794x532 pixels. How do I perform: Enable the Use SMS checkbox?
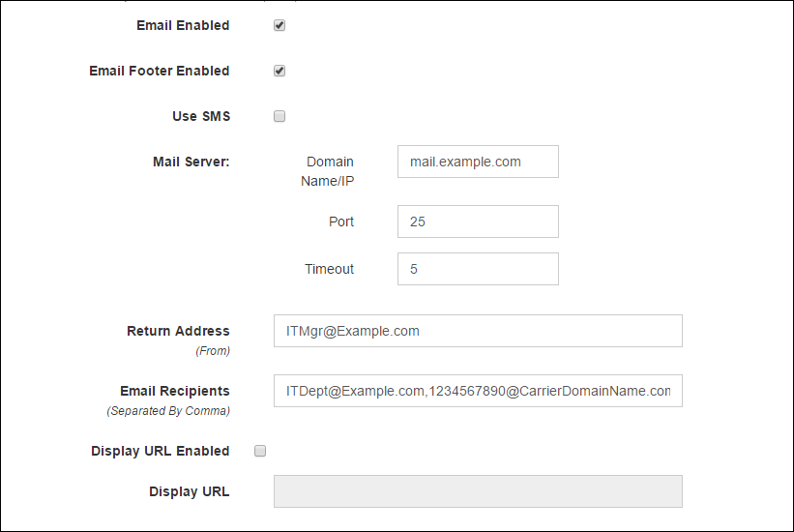click(279, 116)
